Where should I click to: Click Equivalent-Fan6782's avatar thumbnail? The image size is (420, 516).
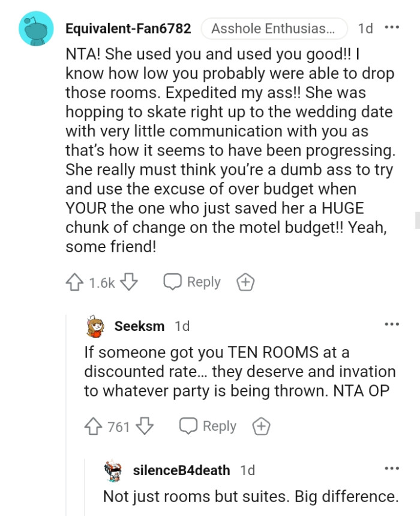point(35,28)
